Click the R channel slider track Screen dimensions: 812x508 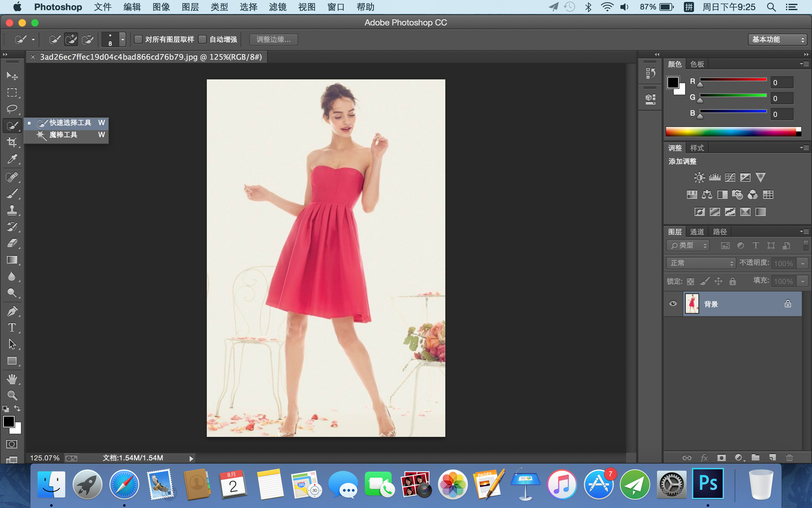click(x=733, y=80)
